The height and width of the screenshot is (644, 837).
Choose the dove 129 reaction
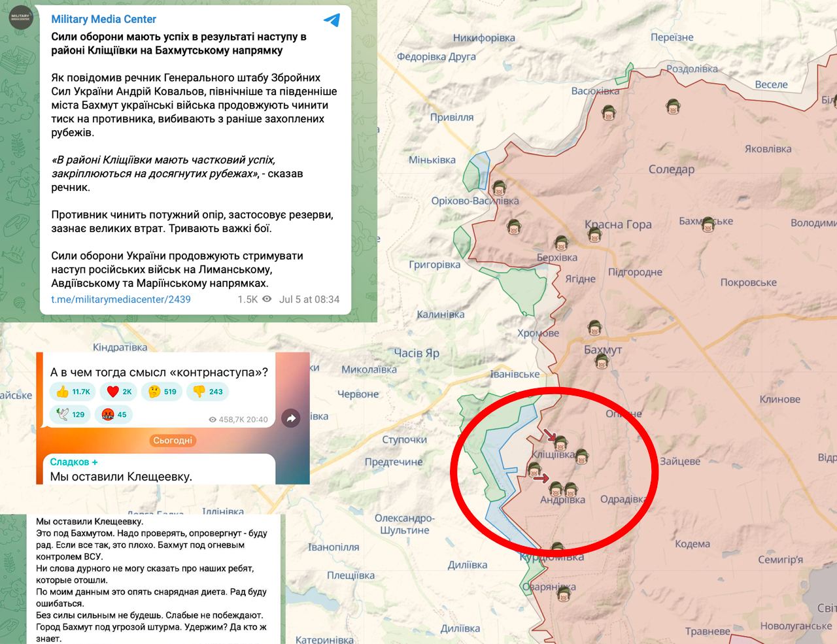[x=71, y=415]
